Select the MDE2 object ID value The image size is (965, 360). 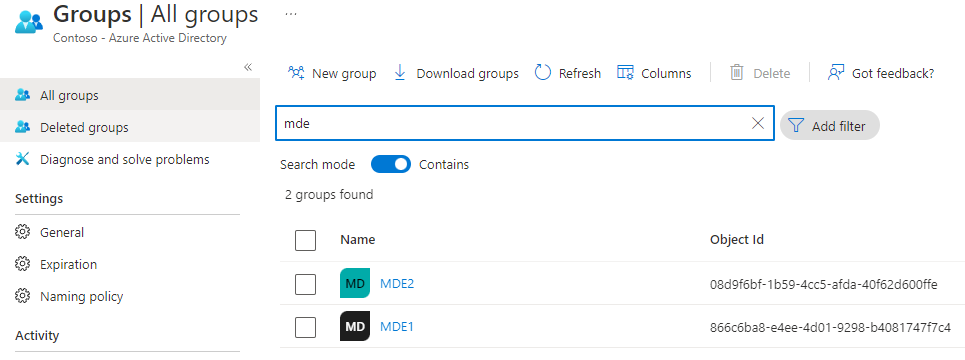coord(823,284)
